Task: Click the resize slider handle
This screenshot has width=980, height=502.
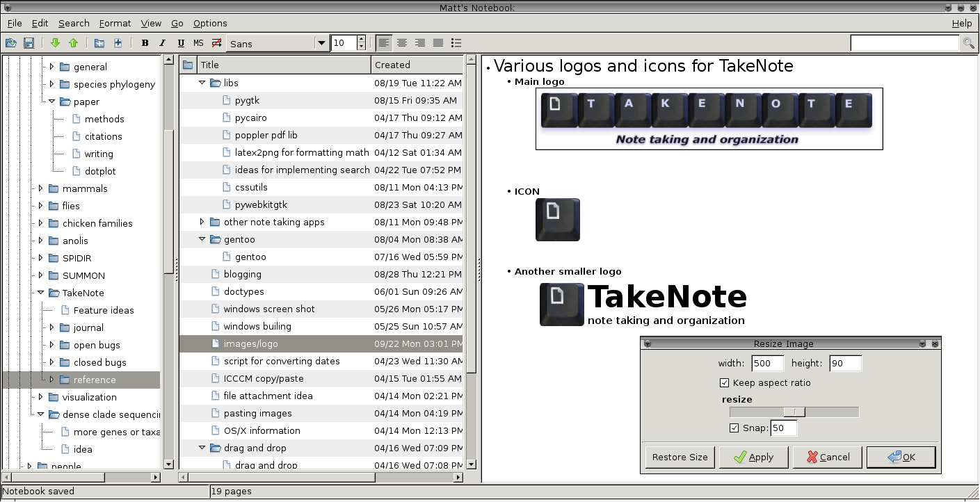Action: (x=794, y=412)
